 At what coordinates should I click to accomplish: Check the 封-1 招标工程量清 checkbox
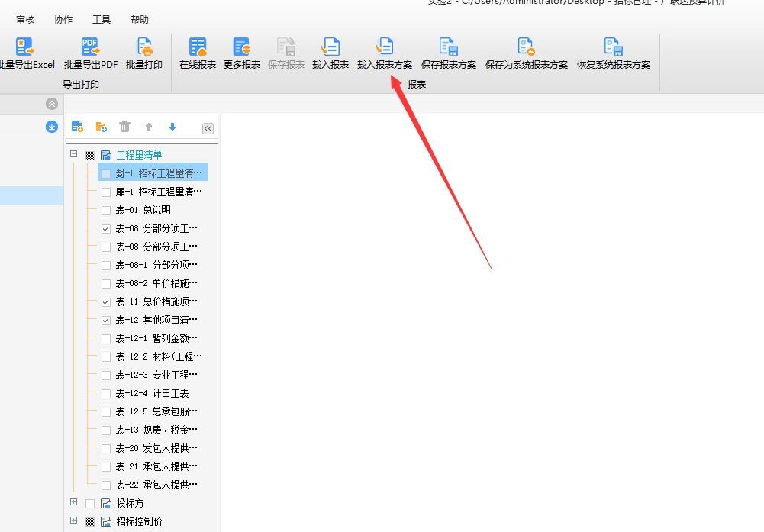[105, 172]
